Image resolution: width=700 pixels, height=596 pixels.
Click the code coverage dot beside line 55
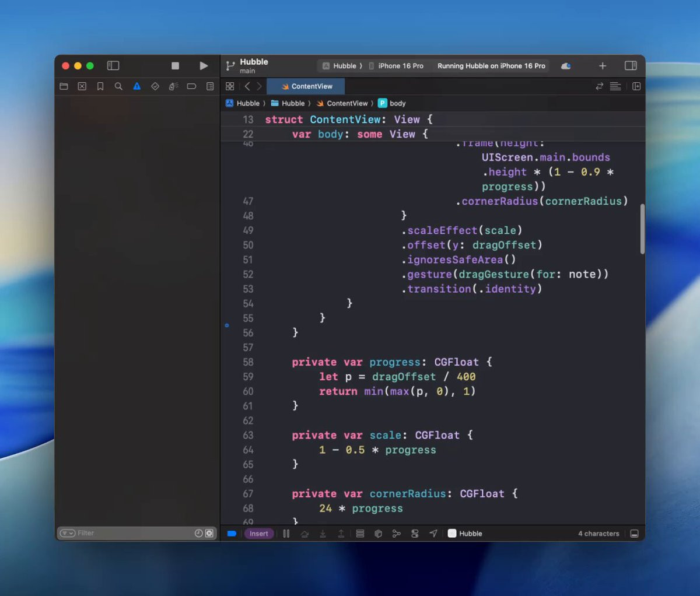click(227, 325)
